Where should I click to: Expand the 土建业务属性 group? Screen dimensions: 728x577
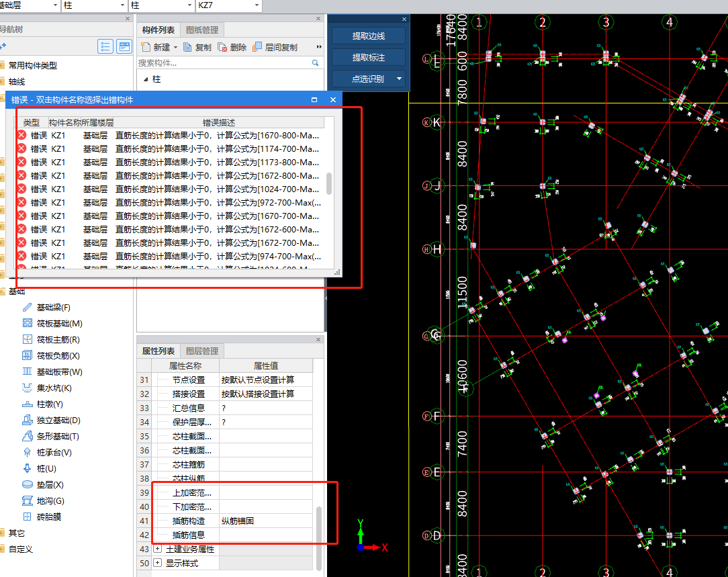point(157,549)
